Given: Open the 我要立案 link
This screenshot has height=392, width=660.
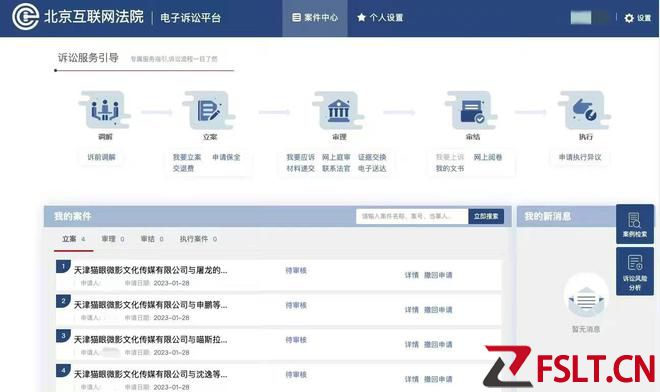Looking at the screenshot, I should (187, 157).
